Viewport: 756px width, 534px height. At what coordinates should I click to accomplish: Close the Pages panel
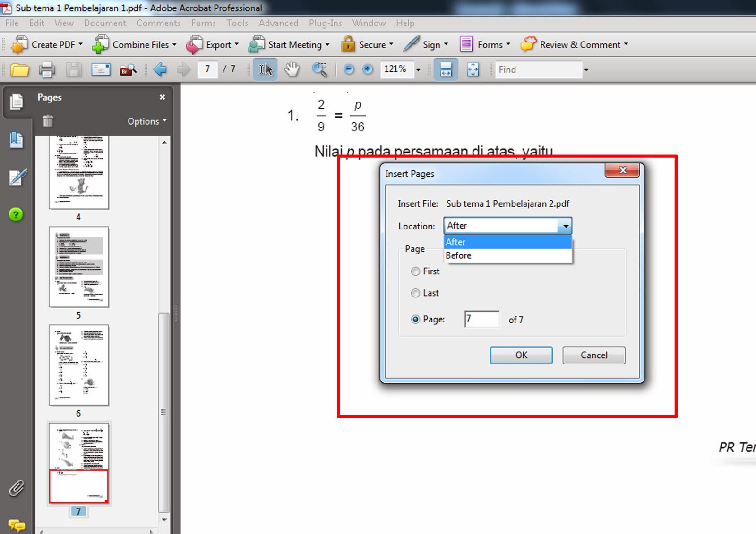(x=162, y=97)
